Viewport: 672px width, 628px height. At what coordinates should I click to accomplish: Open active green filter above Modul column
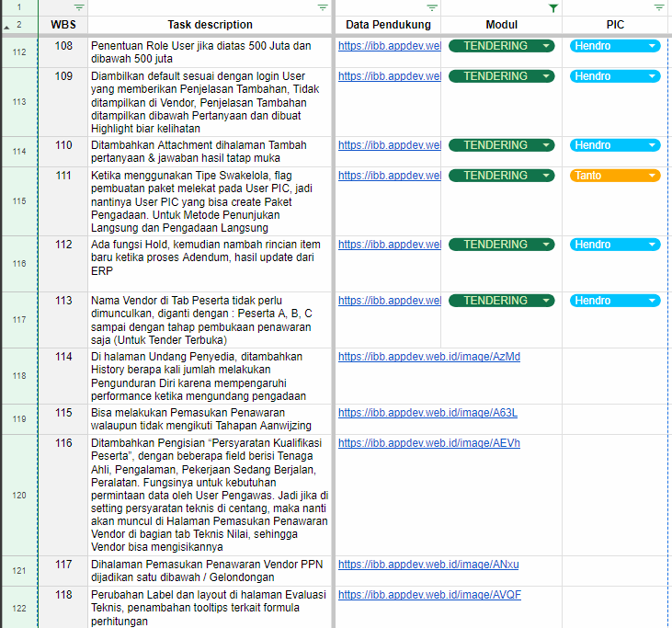tap(552, 7)
